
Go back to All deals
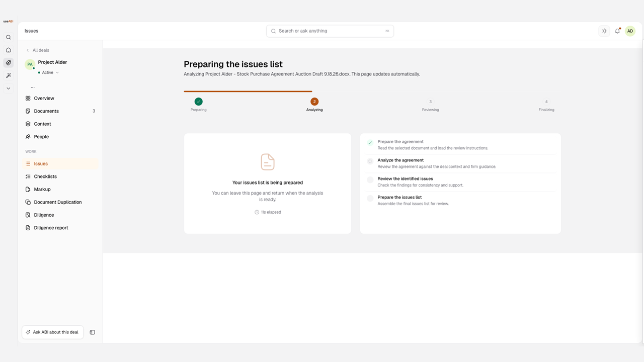pyautogui.click(x=38, y=50)
